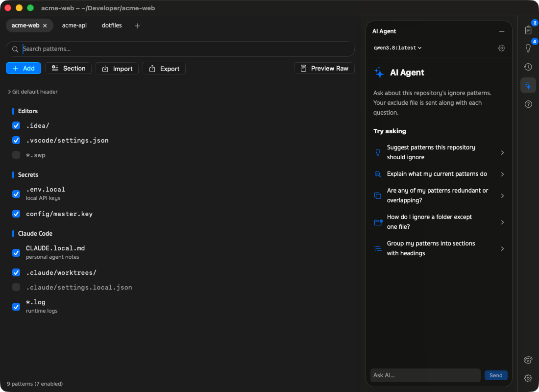539x392 pixels.
Task: Click '9 patterns (7 enabled)' status text
Action: coord(35,384)
